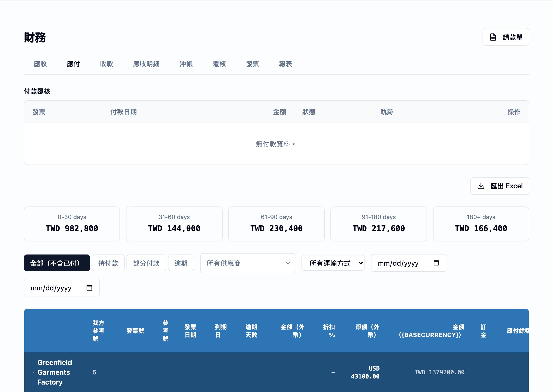Click the 匯出 Excel button
Viewport: 553px width, 392px height.
pyautogui.click(x=500, y=186)
